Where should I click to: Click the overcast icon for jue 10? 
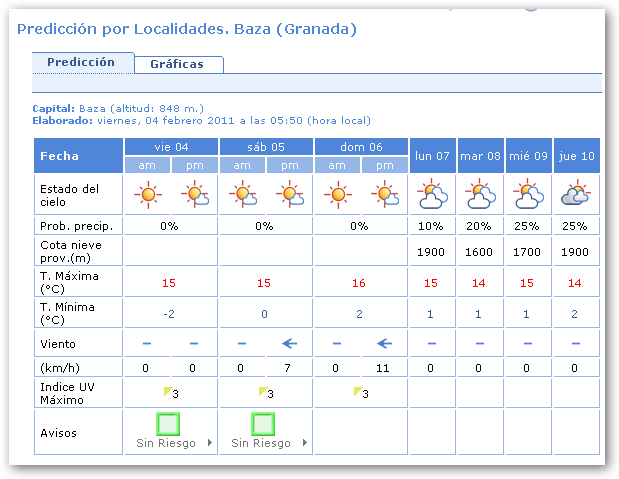575,194
